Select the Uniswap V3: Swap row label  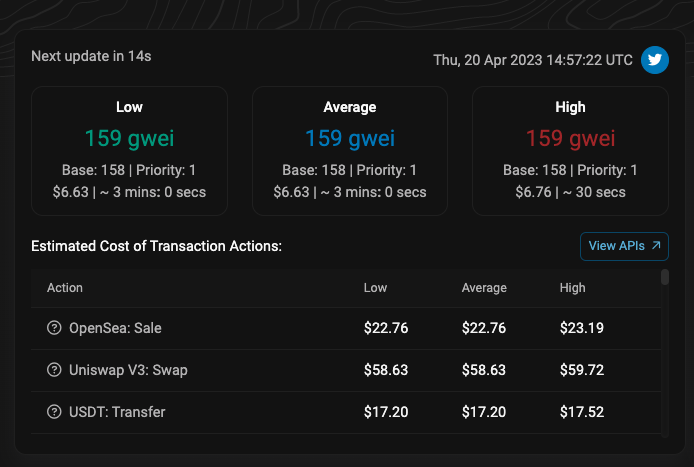click(x=128, y=370)
